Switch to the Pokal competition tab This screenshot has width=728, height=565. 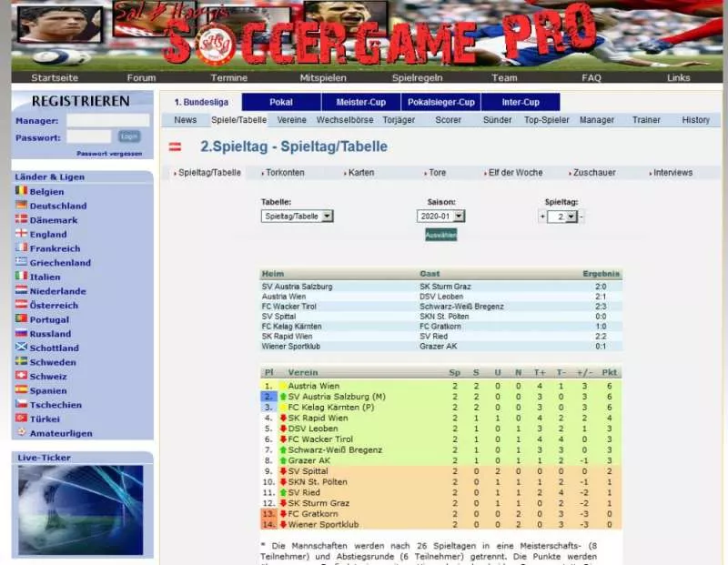click(x=281, y=102)
